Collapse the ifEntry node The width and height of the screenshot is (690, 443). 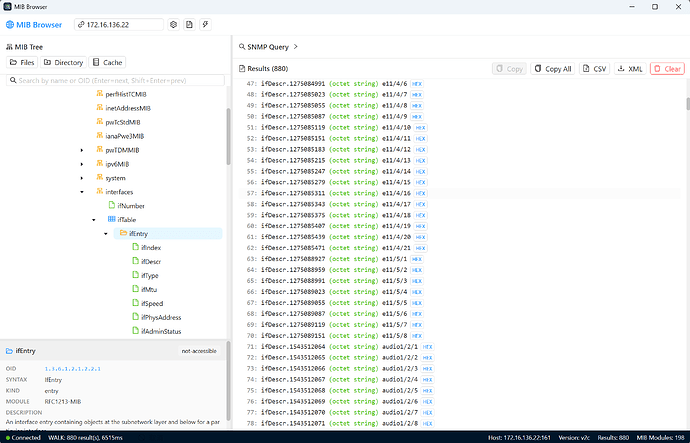click(x=106, y=234)
